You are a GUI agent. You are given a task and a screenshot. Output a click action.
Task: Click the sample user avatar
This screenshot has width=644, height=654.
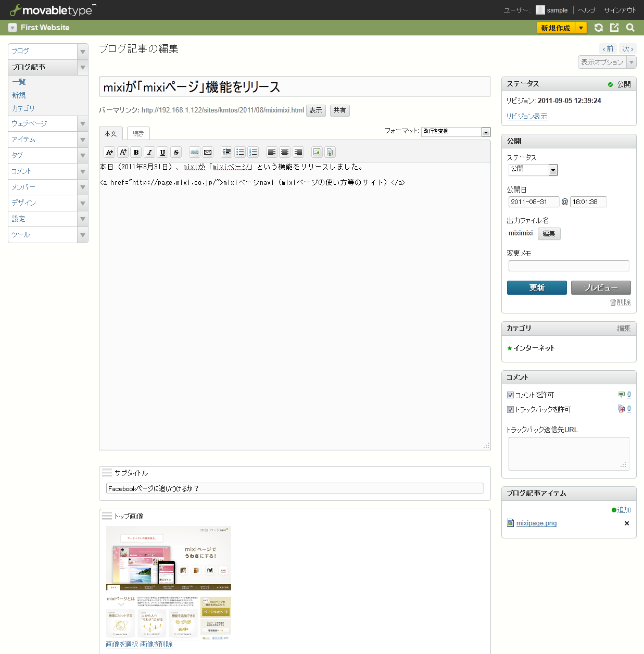[540, 10]
